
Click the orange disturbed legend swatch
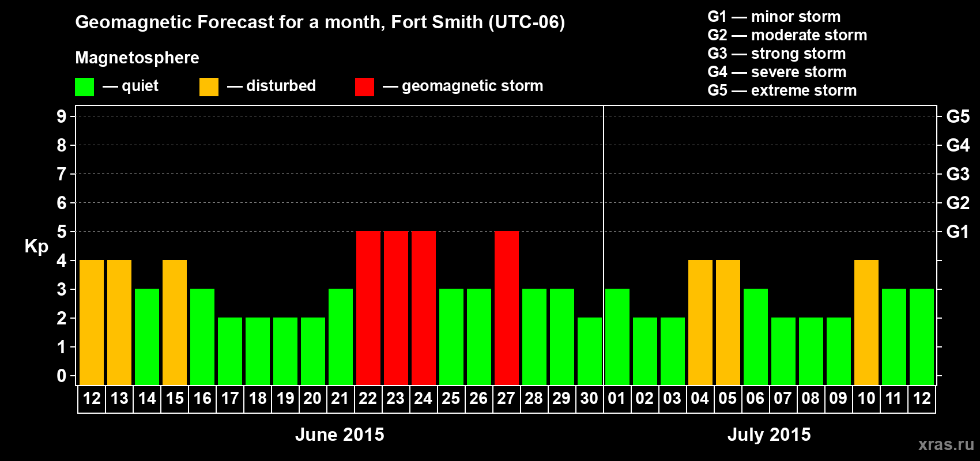click(209, 87)
